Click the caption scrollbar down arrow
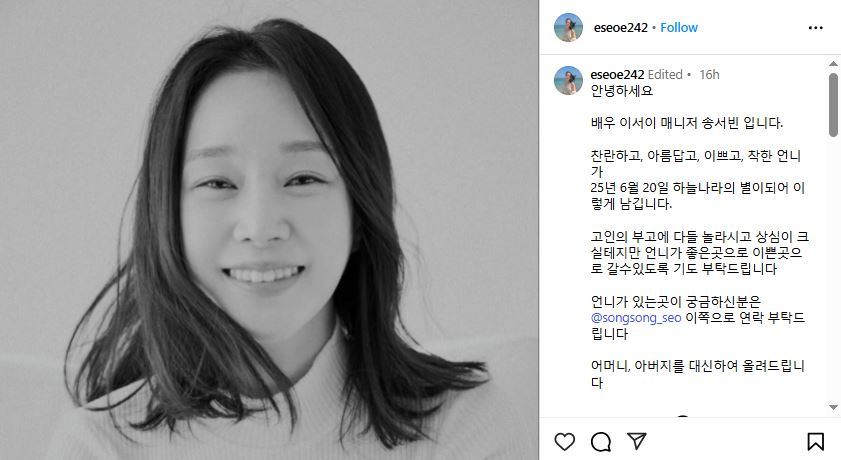 [x=833, y=407]
